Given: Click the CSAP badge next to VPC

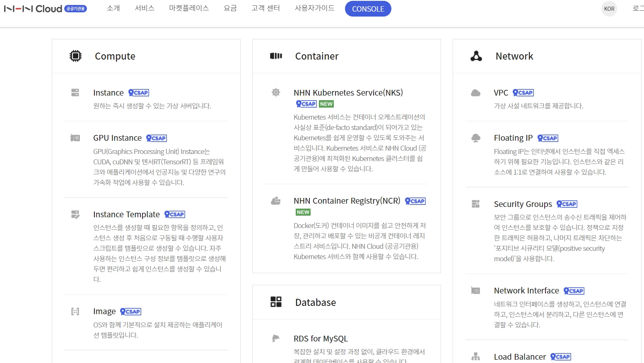Looking at the screenshot, I should pos(523,93).
